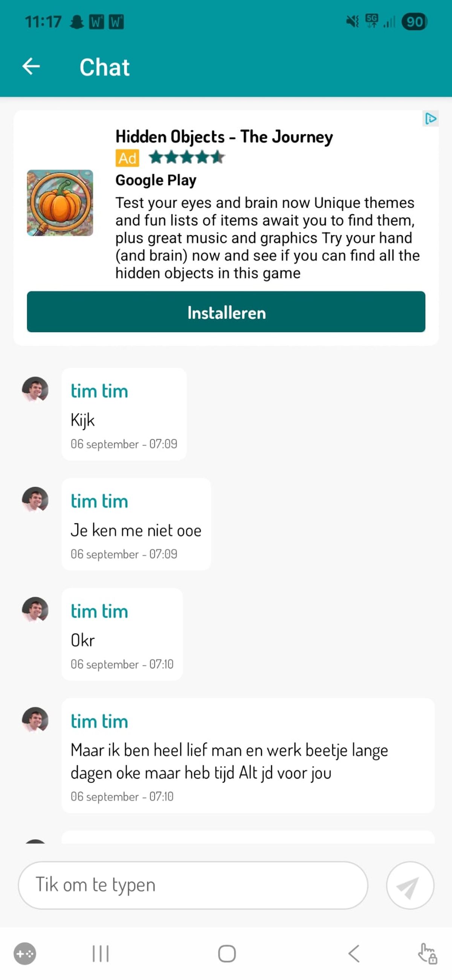Tap avatar next to 'Je ken me niet ooe'
The height and width of the screenshot is (980, 452).
[35, 500]
